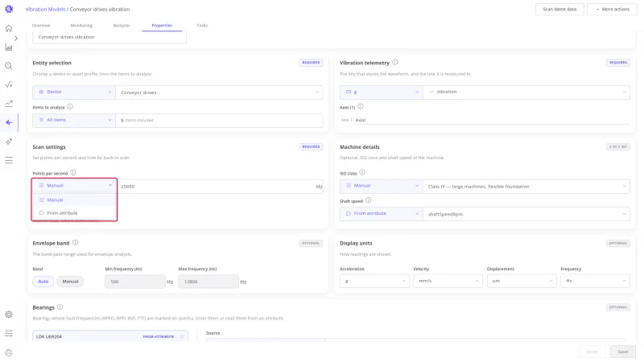Show Shaft speed info icon
Viewport: 644px width, 362px height.
click(368, 200)
